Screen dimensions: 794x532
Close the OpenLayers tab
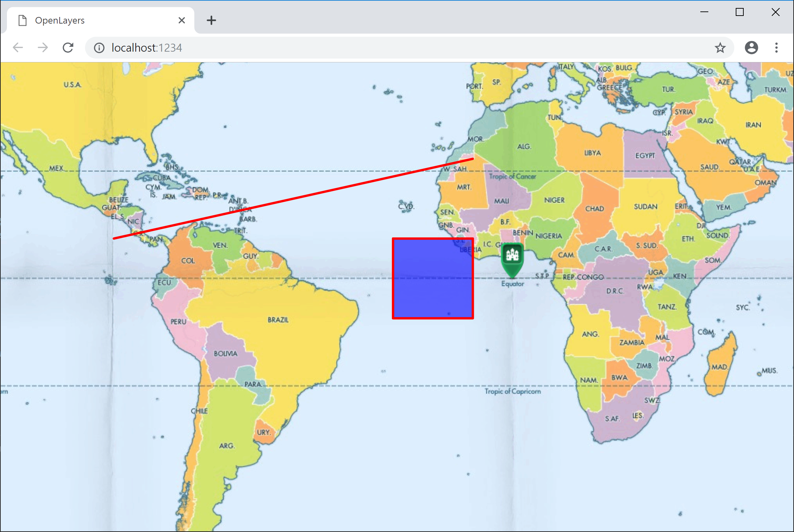pos(181,20)
